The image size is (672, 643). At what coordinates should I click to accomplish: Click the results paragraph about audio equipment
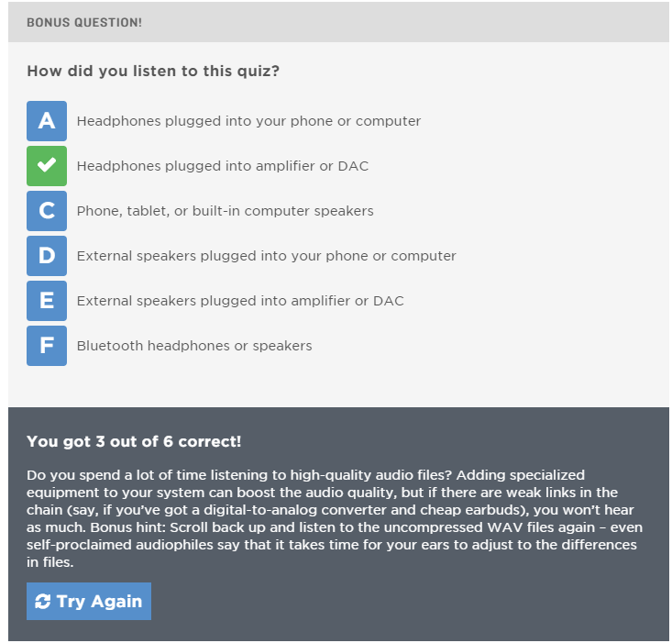[335, 518]
